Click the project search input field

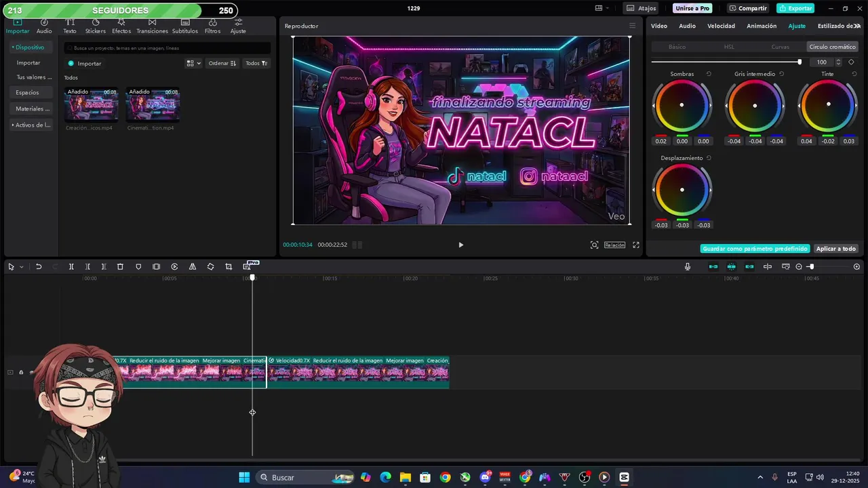(x=167, y=48)
